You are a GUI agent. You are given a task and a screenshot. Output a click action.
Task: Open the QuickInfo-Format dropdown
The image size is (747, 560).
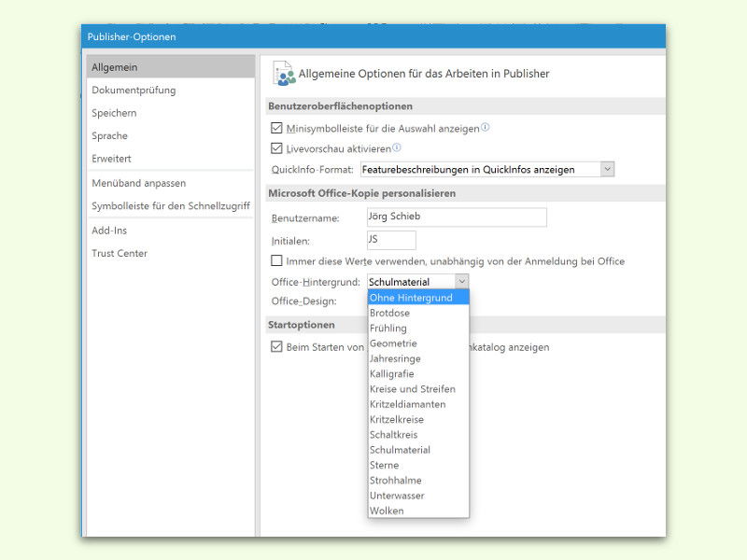(607, 169)
